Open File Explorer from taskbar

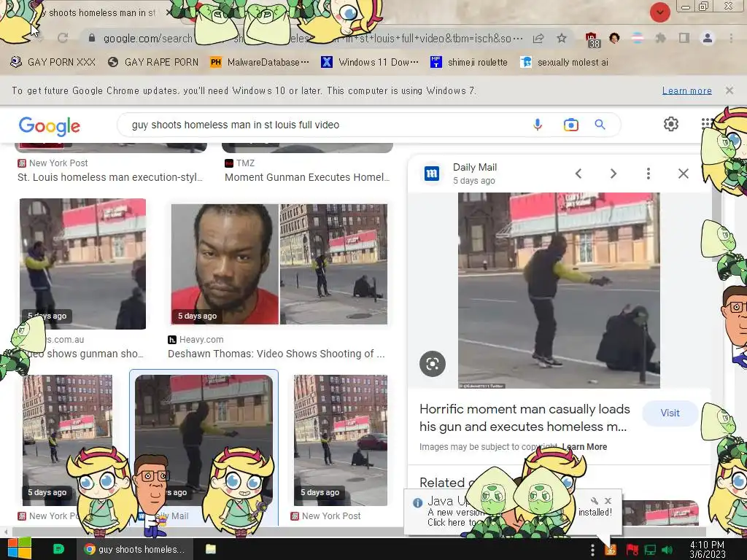click(211, 549)
